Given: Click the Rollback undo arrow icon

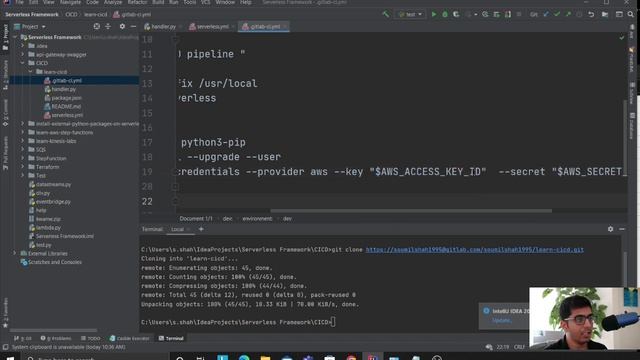Looking at the screenshot, I should pos(591,14).
